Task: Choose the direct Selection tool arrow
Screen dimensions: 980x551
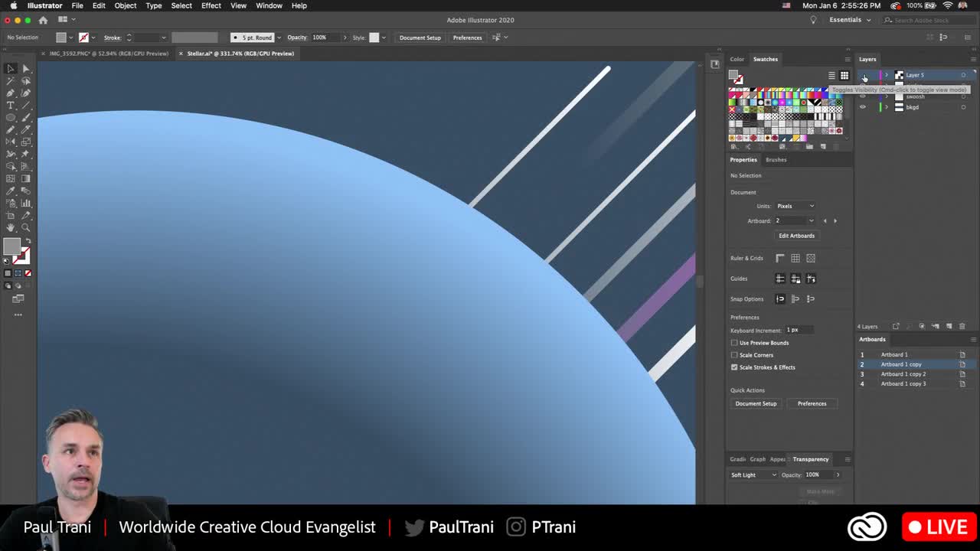Action: tap(25, 68)
